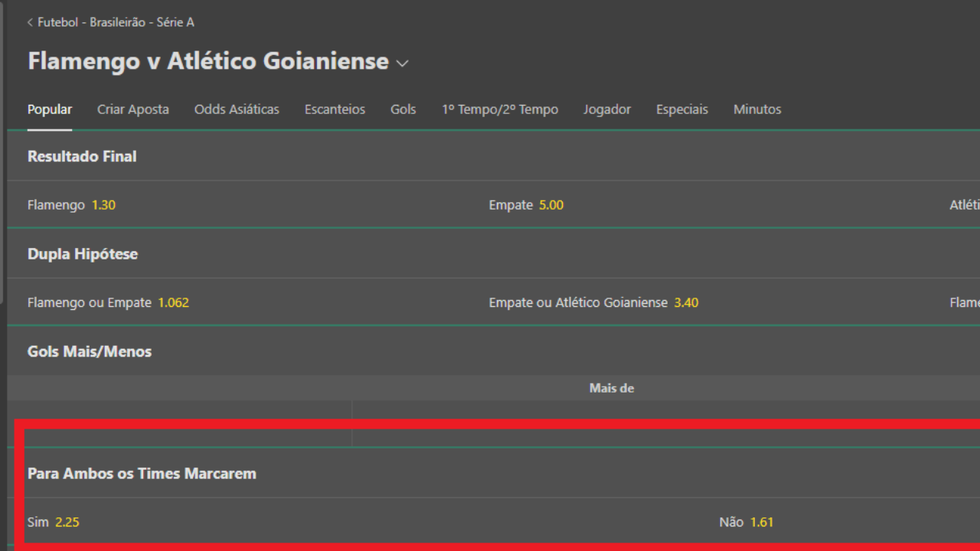This screenshot has height=551, width=980.
Task: Open the 1º Tempo/2º Tempo tab
Action: [500, 109]
